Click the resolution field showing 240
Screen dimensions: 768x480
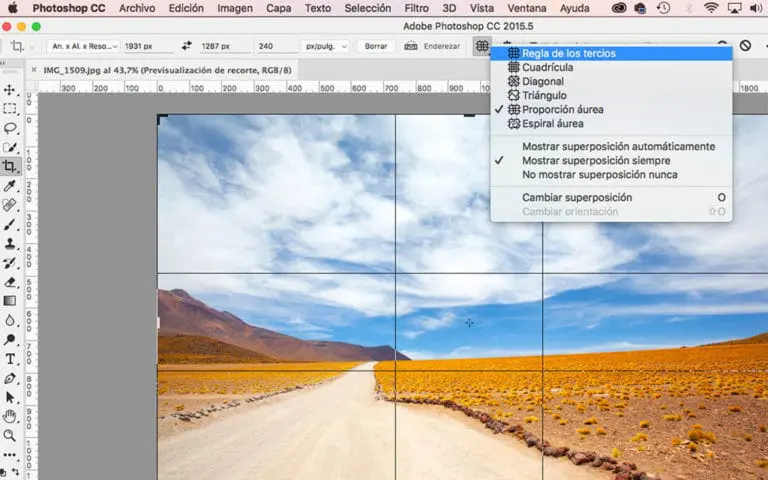click(x=276, y=46)
